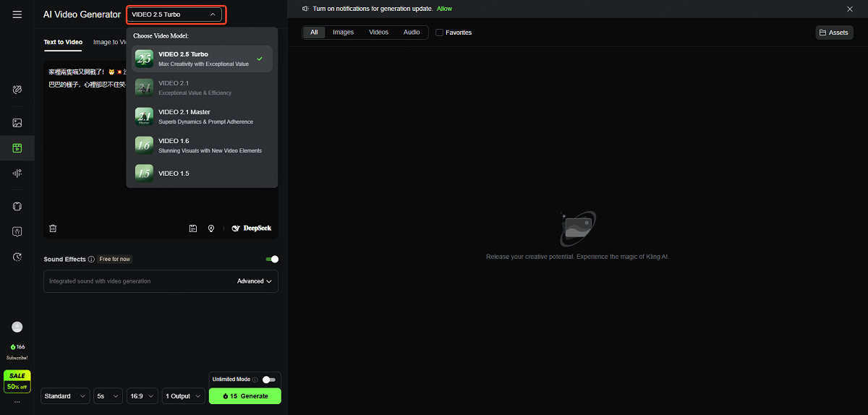
Task: Click the save prompt floppy disk icon
Action: click(193, 228)
